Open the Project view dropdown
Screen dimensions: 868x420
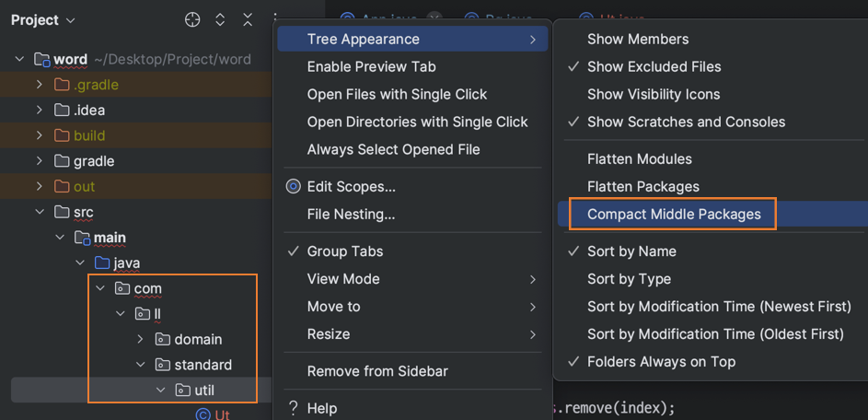pyautogui.click(x=43, y=19)
